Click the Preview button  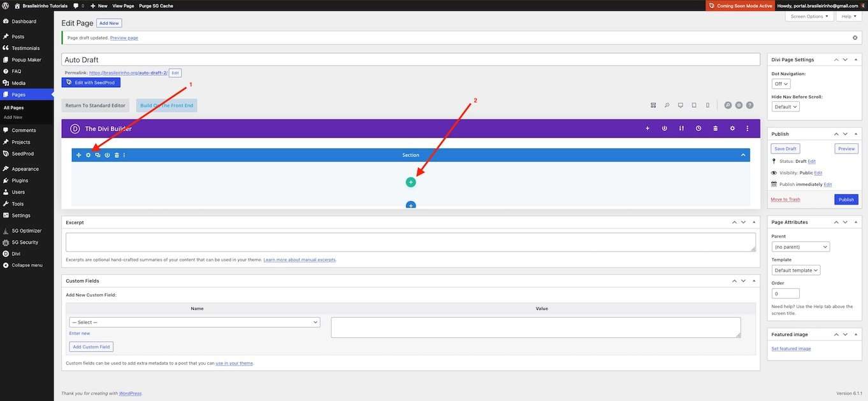846,148
